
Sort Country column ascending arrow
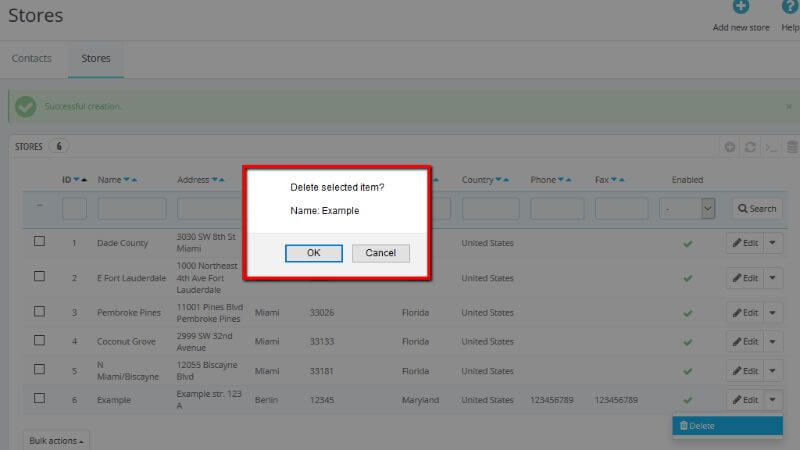click(x=506, y=180)
